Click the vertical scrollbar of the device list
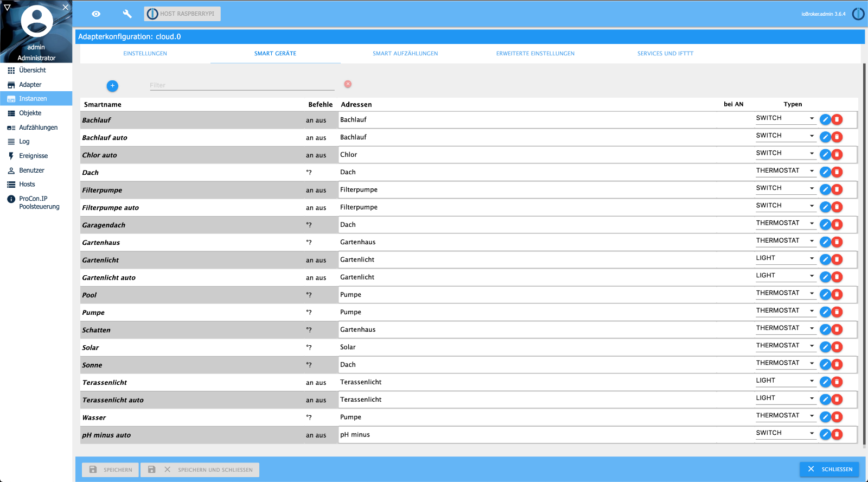 (x=864, y=255)
